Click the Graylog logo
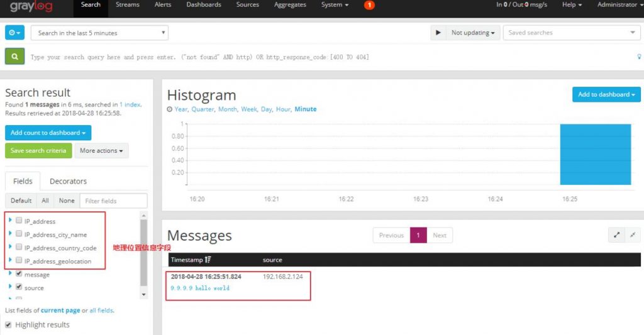The width and height of the screenshot is (644, 335). click(31, 6)
